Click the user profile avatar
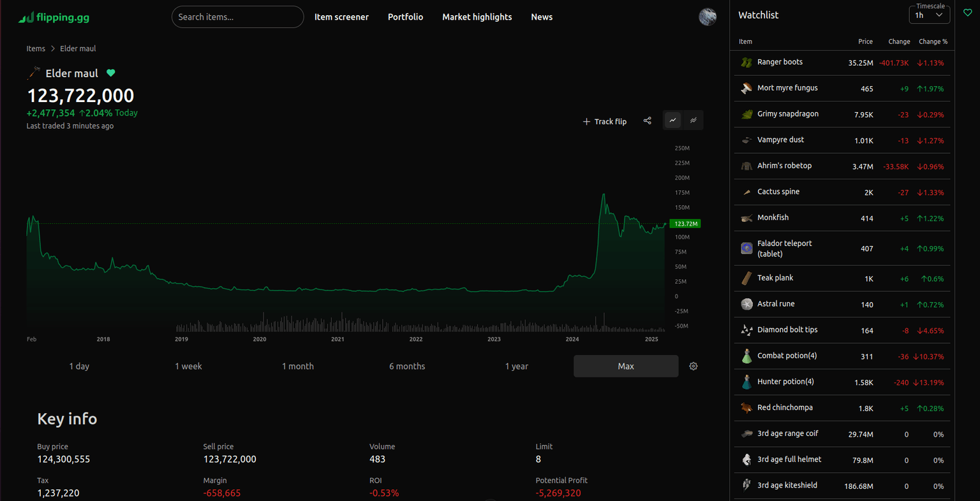The width and height of the screenshot is (980, 501). (708, 17)
